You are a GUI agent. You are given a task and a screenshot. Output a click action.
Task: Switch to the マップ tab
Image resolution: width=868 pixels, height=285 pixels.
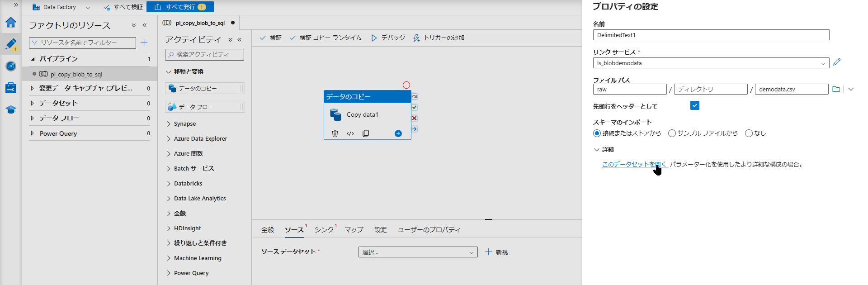click(x=354, y=230)
